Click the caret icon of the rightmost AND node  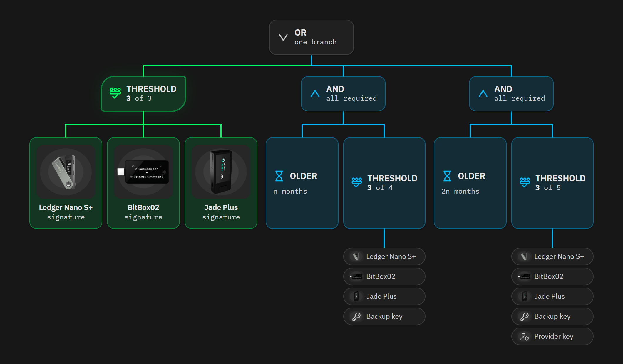pyautogui.click(x=483, y=93)
